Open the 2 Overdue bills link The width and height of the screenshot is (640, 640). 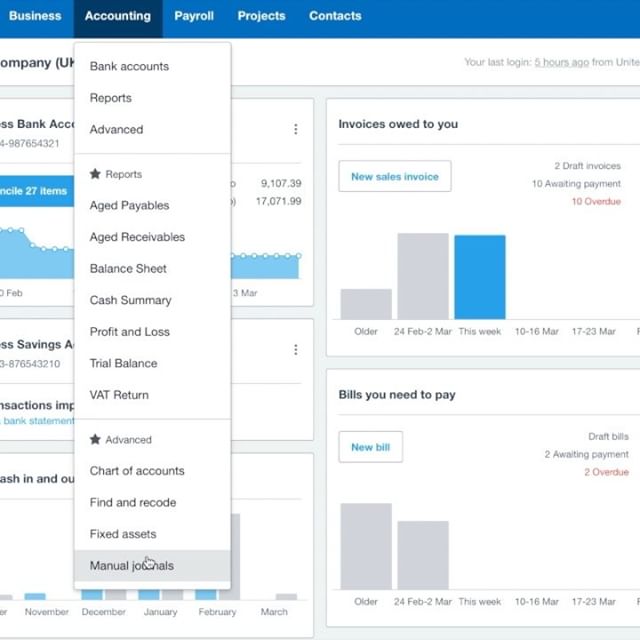tap(606, 472)
